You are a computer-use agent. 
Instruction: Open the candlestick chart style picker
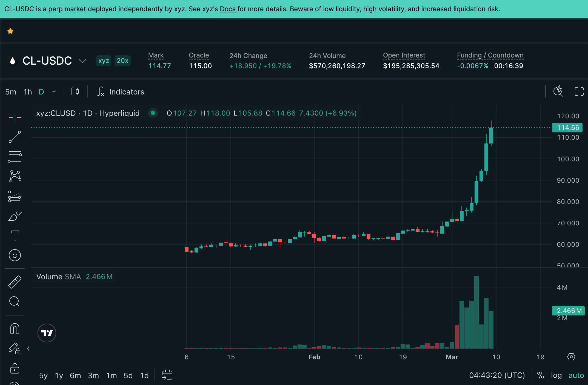pyautogui.click(x=75, y=91)
